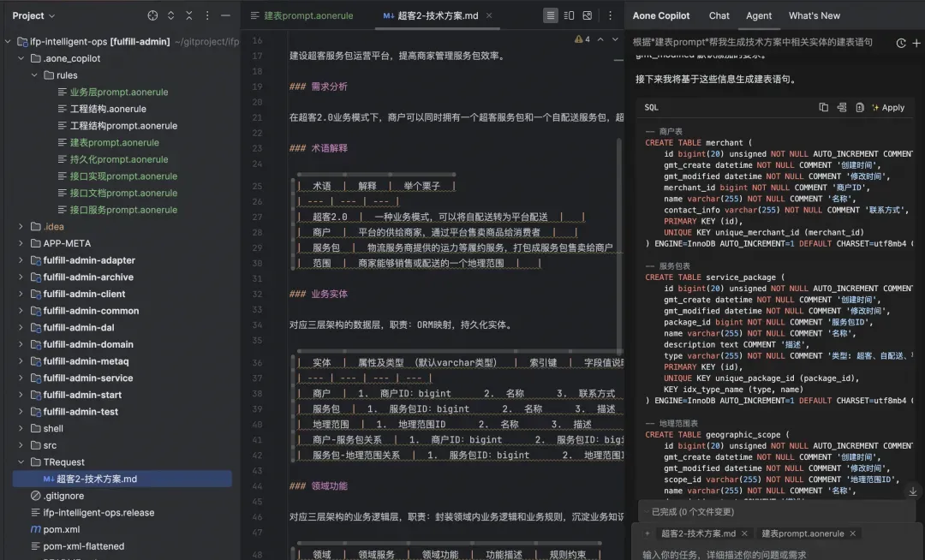Open pom-xml-flattened file
This screenshot has width=925, height=560.
tap(83, 546)
